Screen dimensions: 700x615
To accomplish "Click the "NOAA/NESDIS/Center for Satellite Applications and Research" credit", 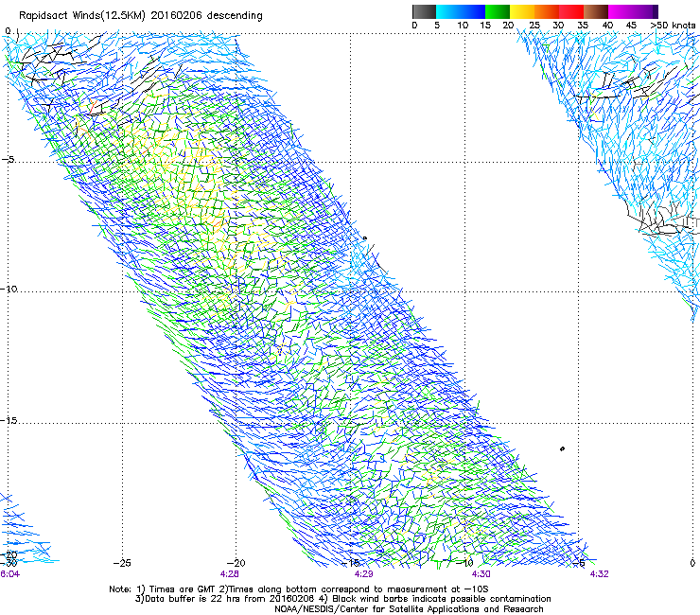I will 409,609.
